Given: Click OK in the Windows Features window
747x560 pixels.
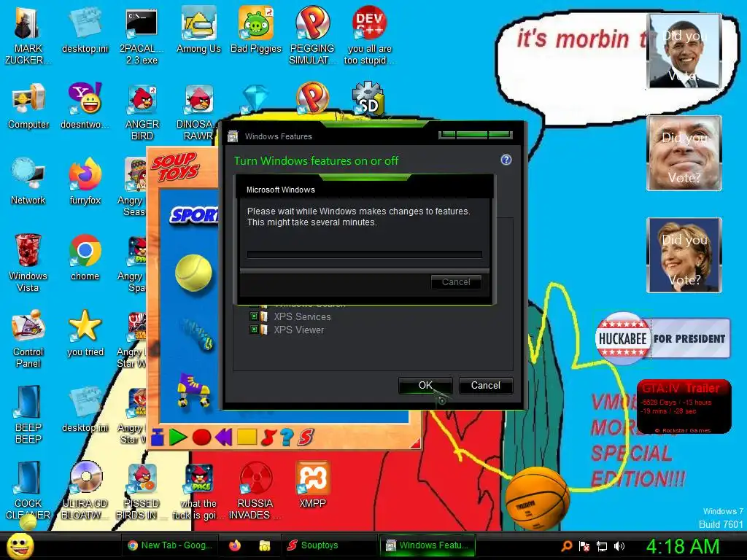Looking at the screenshot, I should point(425,385).
